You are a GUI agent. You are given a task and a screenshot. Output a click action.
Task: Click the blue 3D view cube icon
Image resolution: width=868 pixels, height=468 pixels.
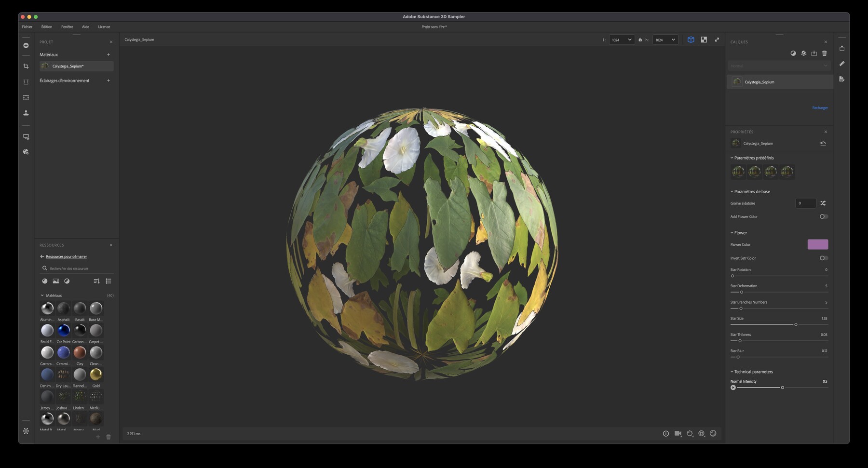pyautogui.click(x=692, y=40)
